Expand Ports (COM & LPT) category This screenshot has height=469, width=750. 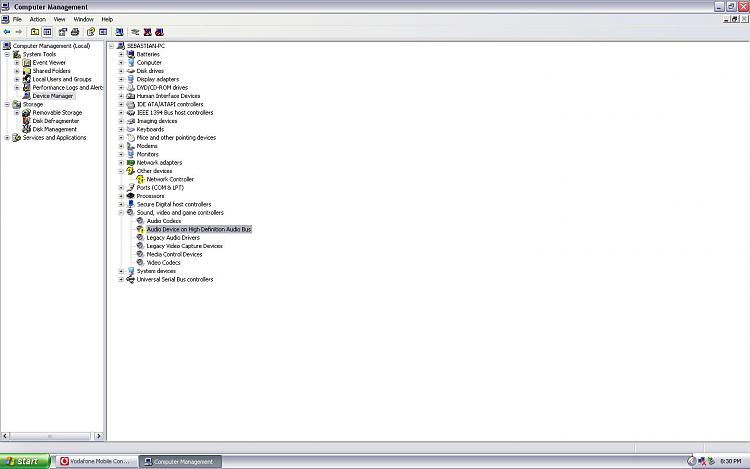click(x=121, y=187)
